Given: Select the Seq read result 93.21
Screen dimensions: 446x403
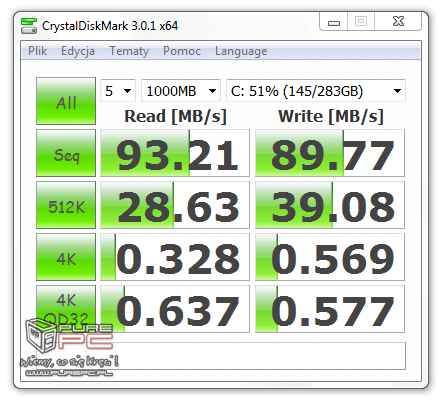Looking at the screenshot, I should pyautogui.click(x=175, y=153).
